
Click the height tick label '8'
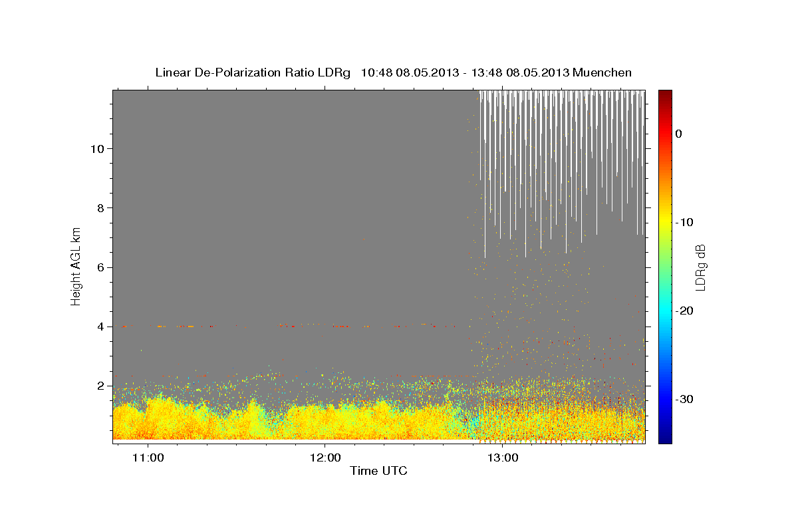(100, 207)
